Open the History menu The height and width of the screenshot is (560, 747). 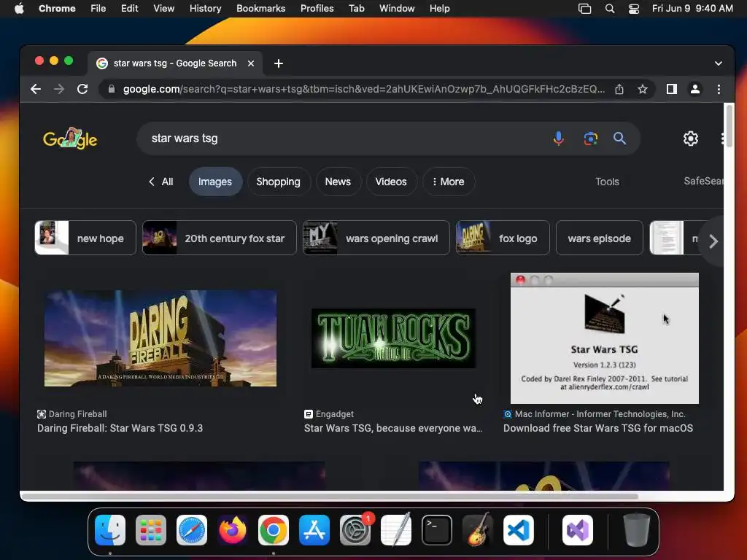(205, 9)
